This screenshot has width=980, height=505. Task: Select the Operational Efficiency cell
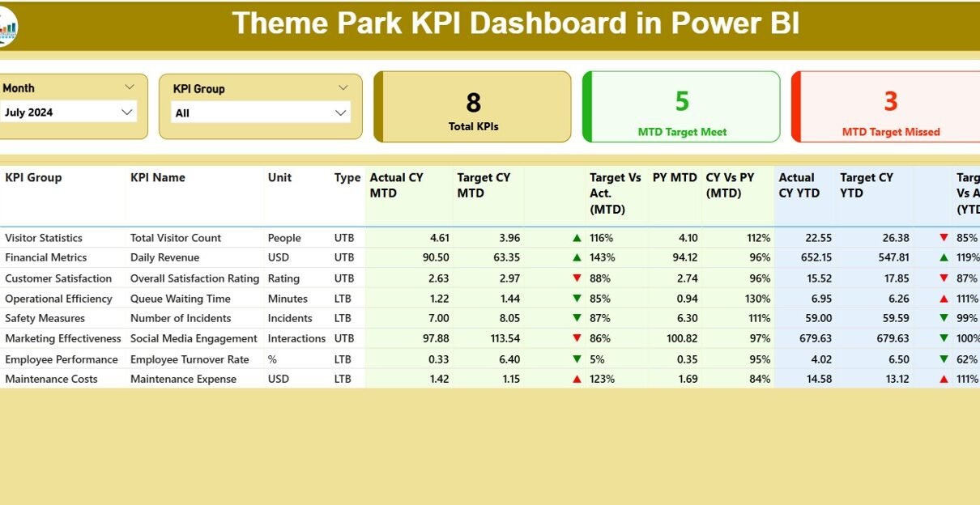(58, 299)
